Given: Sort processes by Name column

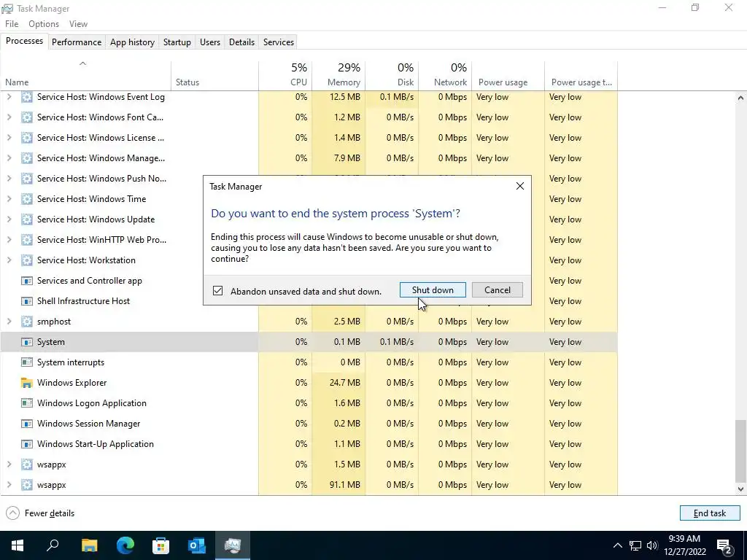Looking at the screenshot, I should pos(86,76).
